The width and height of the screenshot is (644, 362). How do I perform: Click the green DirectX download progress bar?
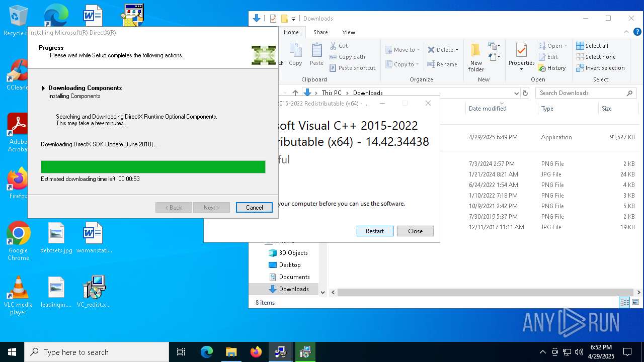[153, 167]
